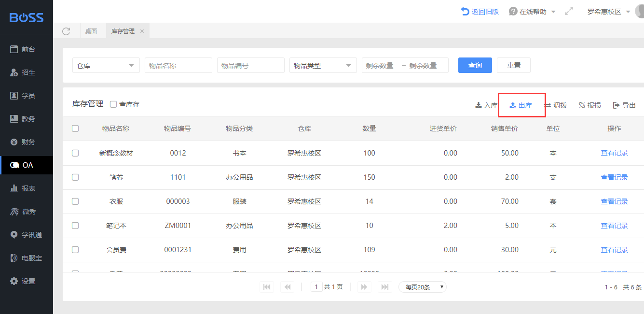Open the 仓库 dropdown filter
The height and width of the screenshot is (314, 644).
pos(106,65)
